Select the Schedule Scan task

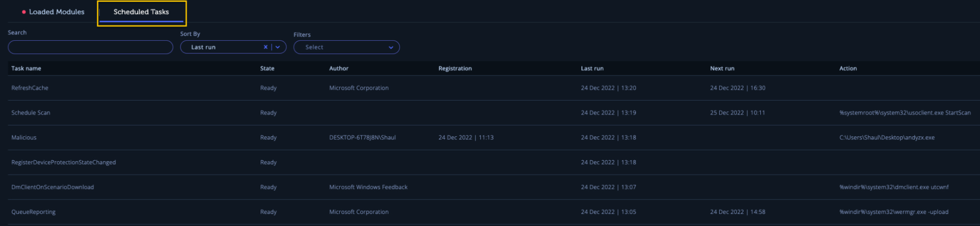click(31, 113)
